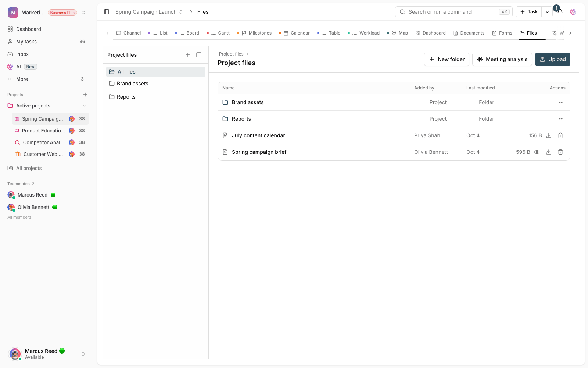588x368 pixels.
Task: Download July content calendar file
Action: pos(549,135)
